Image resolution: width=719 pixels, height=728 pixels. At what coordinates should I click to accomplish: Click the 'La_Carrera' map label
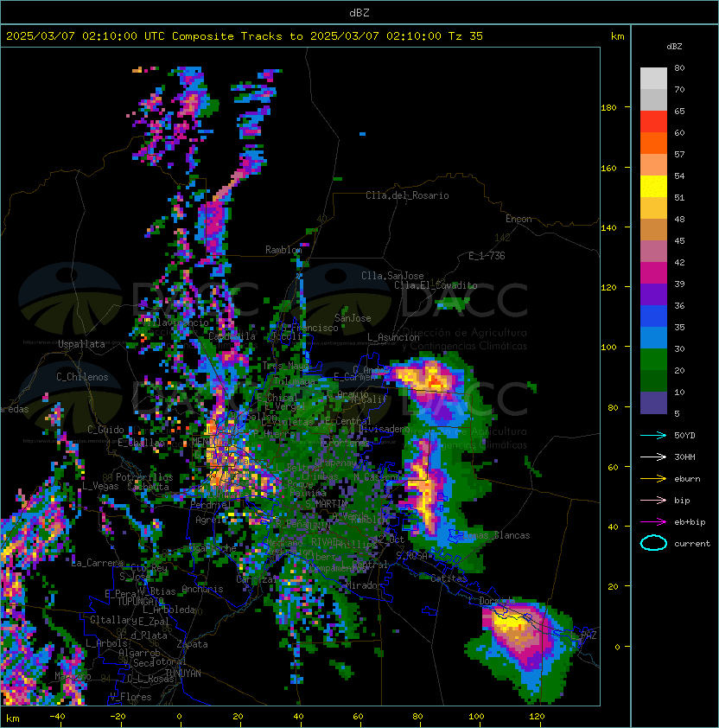point(97,563)
